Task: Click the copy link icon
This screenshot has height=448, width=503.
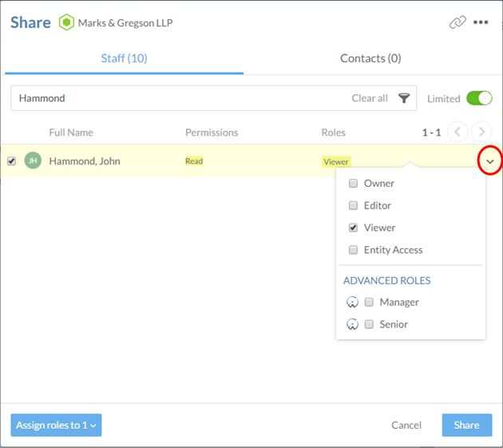Action: (457, 22)
